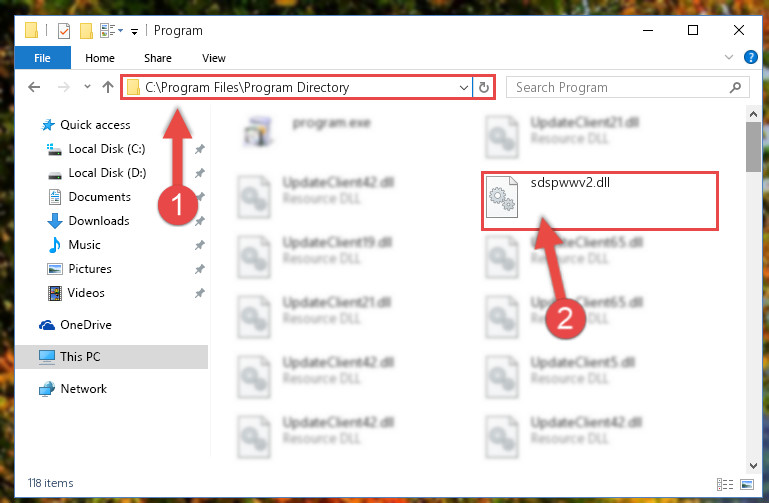Open the Customize Quick Access Toolbar dropdown
This screenshot has height=503, width=769.
[x=134, y=32]
